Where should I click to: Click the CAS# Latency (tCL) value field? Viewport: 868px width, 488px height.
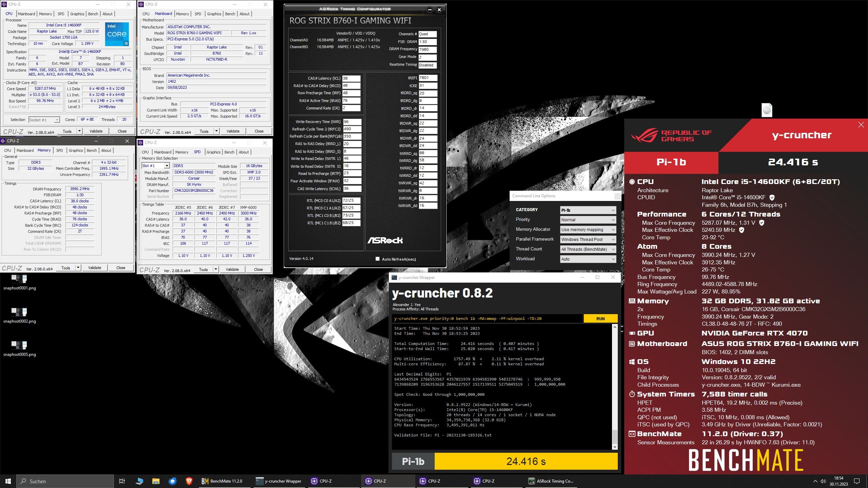[x=351, y=78]
